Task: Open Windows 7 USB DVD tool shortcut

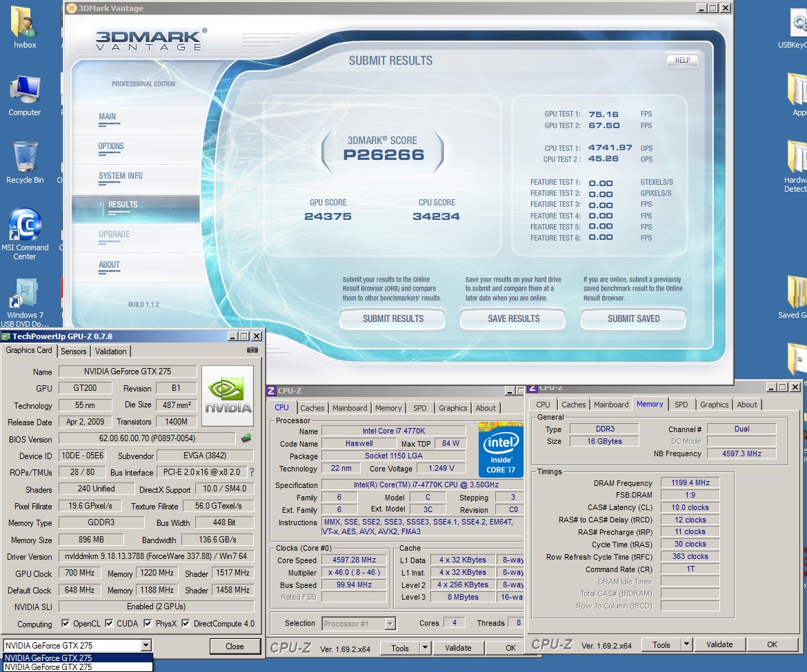Action: click(24, 302)
